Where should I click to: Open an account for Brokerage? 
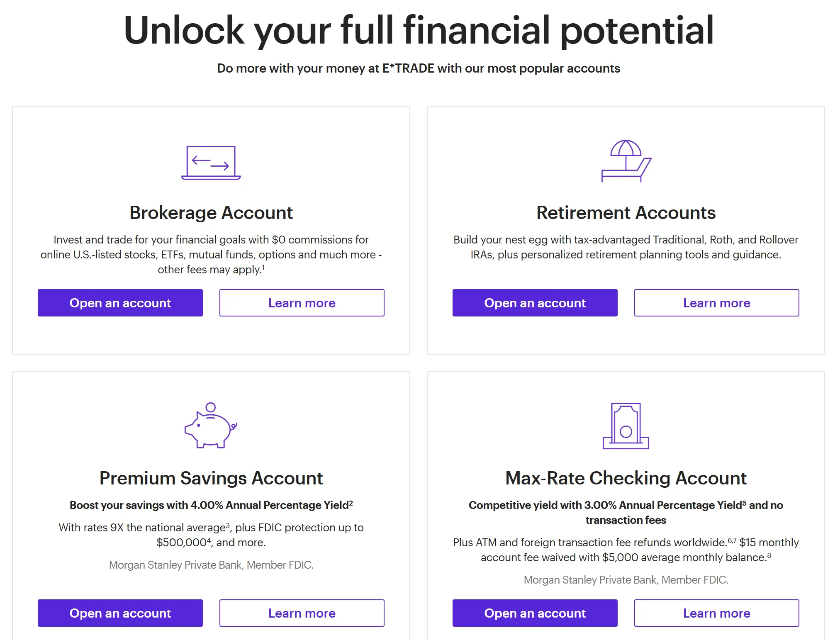click(120, 303)
